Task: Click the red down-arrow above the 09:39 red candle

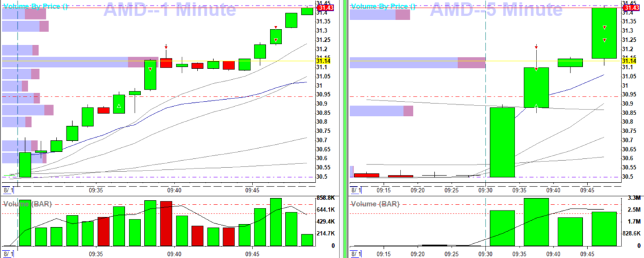Action: click(166, 47)
